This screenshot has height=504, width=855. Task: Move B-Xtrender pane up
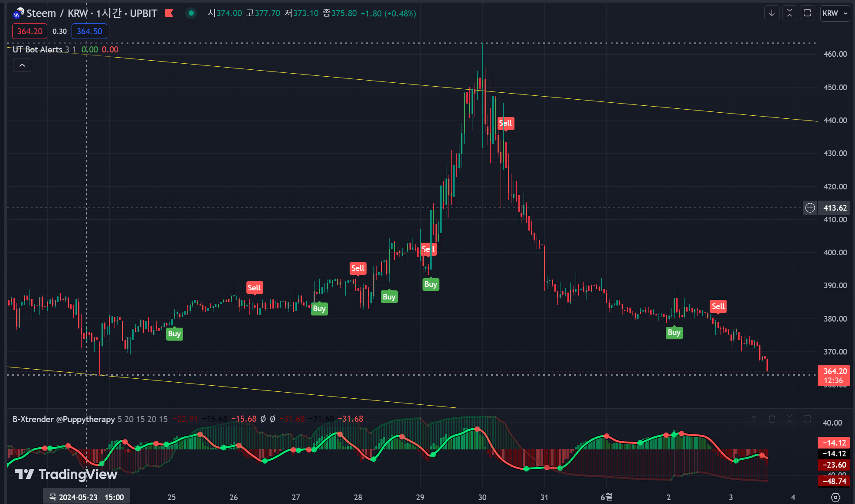coord(754,419)
